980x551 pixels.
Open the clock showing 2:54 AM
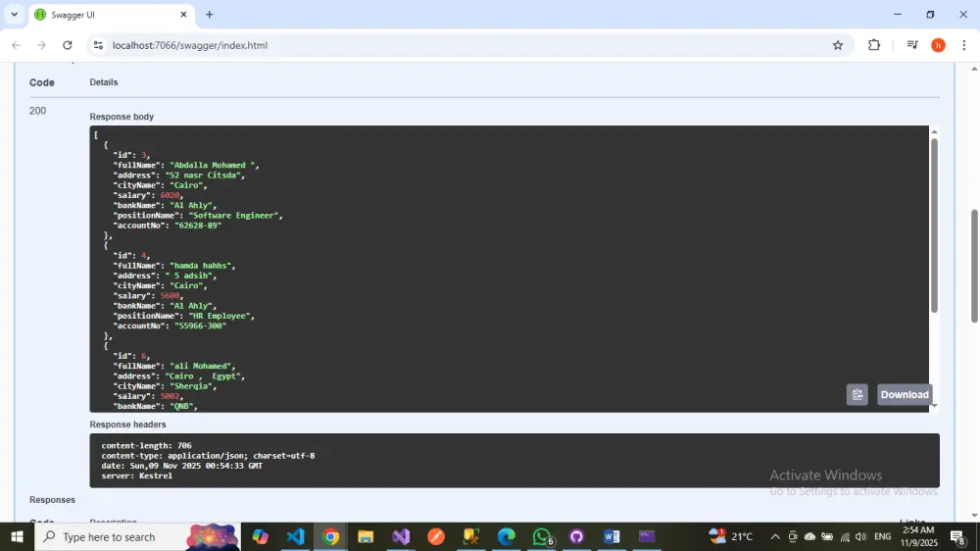919,536
